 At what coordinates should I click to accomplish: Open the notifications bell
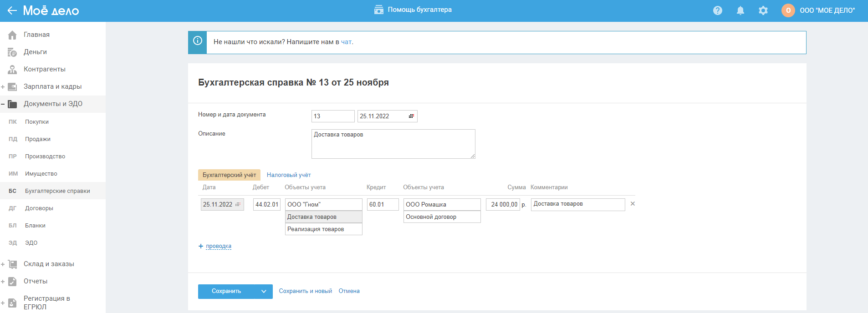click(x=740, y=10)
